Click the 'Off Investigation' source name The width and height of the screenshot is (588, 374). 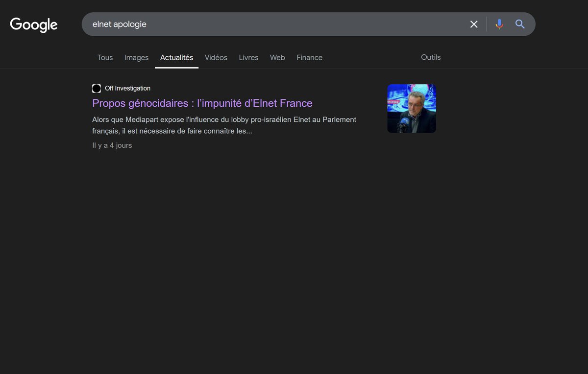tap(127, 89)
